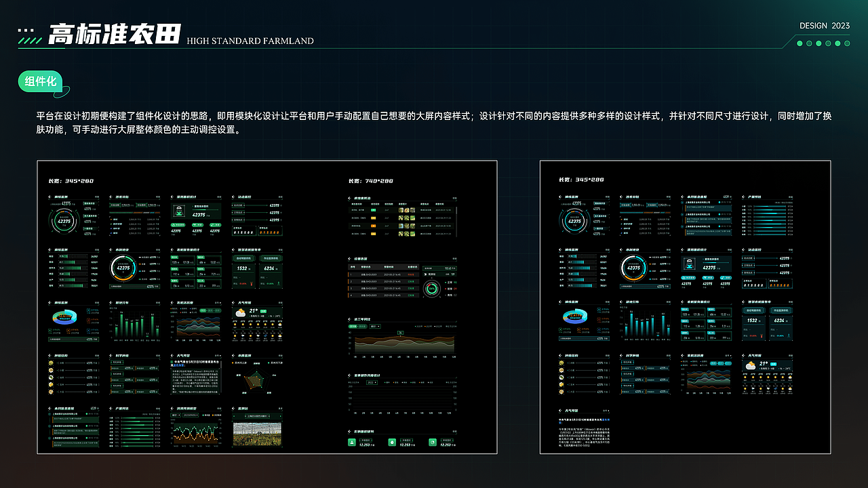The image size is (868, 488).
Task: Click the teal circular 42375 gauge, right panel
Action: point(574,221)
